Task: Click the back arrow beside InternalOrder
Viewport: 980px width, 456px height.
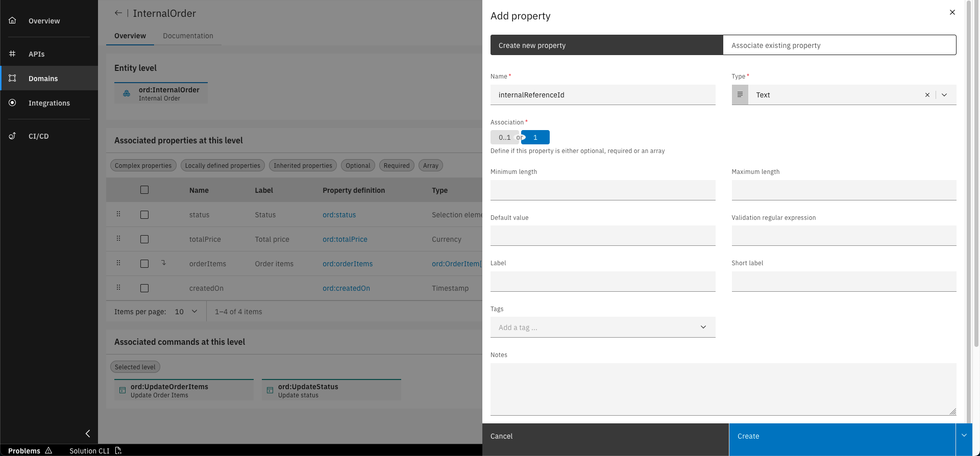Action: (x=118, y=13)
